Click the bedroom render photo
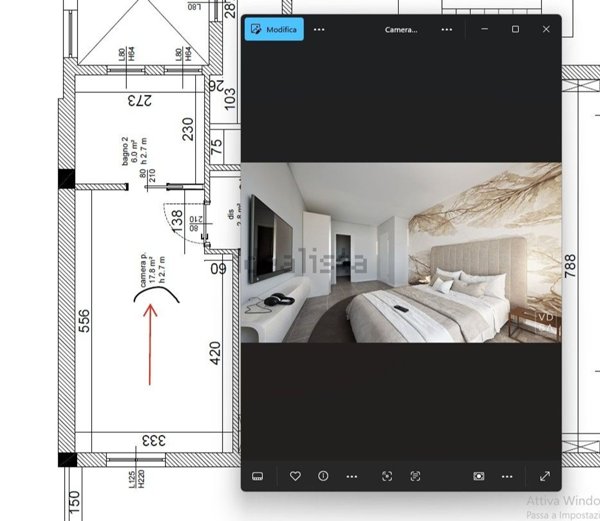This screenshot has height=521, width=600. click(400, 253)
